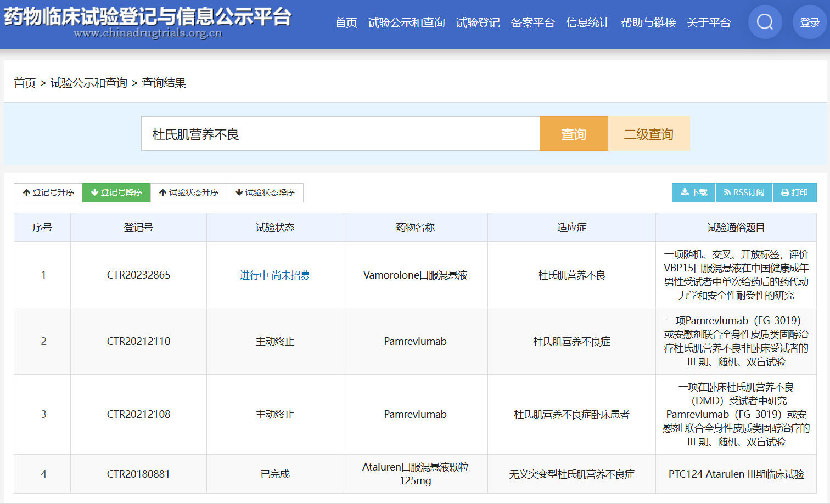830x504 pixels.
Task: Click the magnifier search icon in header
Action: (765, 22)
